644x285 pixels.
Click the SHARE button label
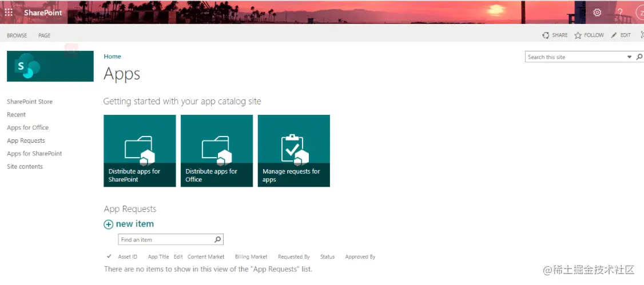coord(560,35)
